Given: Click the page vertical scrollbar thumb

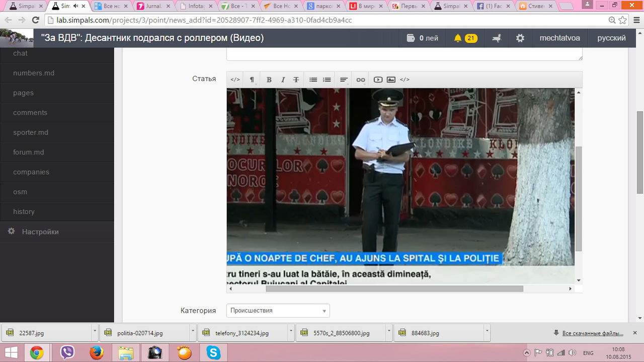Looking at the screenshot, I should tap(640, 153).
